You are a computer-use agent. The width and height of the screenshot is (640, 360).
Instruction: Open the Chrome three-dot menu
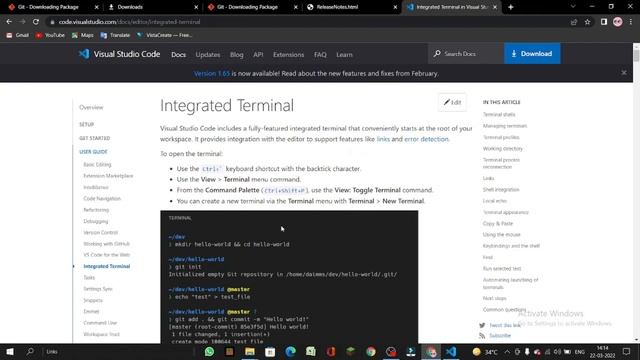click(x=631, y=22)
